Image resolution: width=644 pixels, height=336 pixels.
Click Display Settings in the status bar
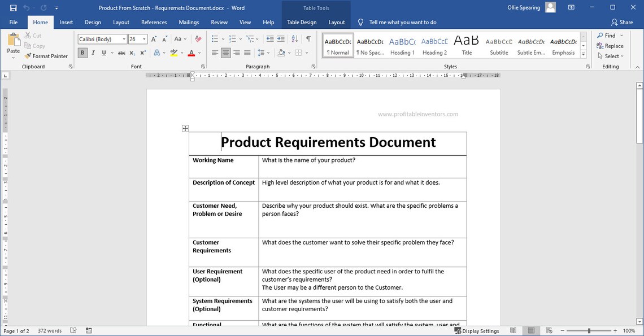pyautogui.click(x=477, y=331)
